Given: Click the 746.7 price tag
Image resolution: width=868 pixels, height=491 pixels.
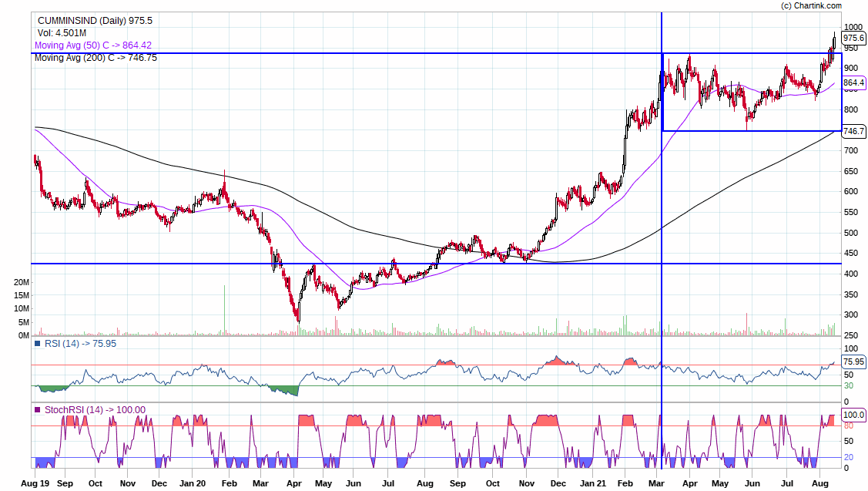Looking at the screenshot, I should pos(853,131).
